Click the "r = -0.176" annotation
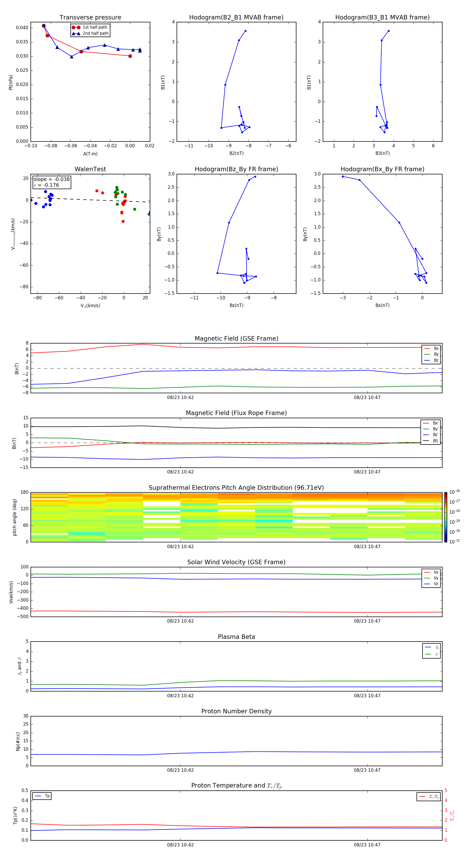Screen dimensions: 473x868 click(47, 185)
